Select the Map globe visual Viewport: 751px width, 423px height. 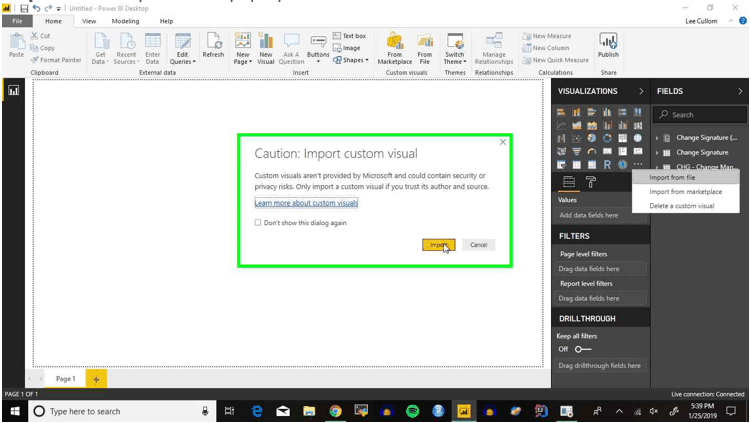[637, 138]
